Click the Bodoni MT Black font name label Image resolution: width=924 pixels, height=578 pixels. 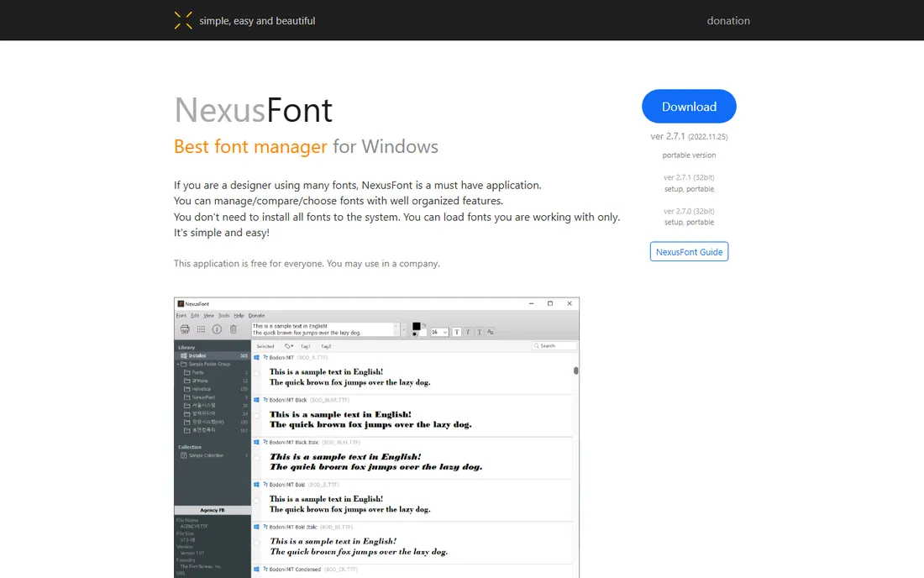288,400
